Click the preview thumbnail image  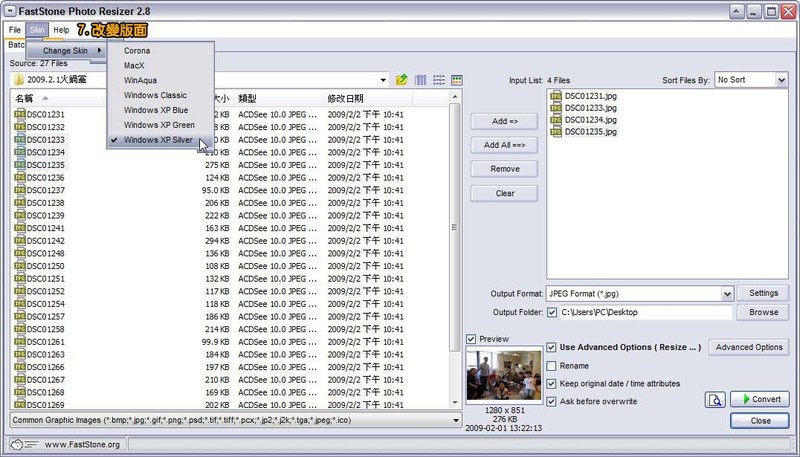[x=504, y=375]
